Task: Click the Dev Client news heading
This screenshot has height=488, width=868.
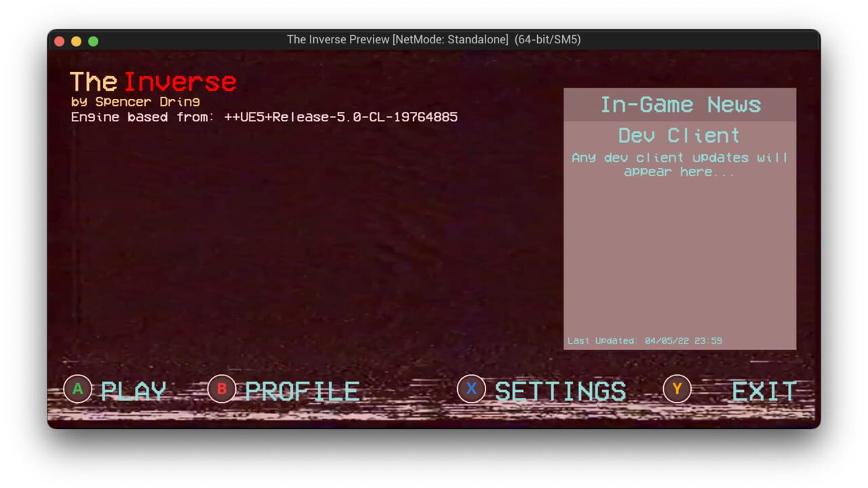Action: tap(679, 135)
